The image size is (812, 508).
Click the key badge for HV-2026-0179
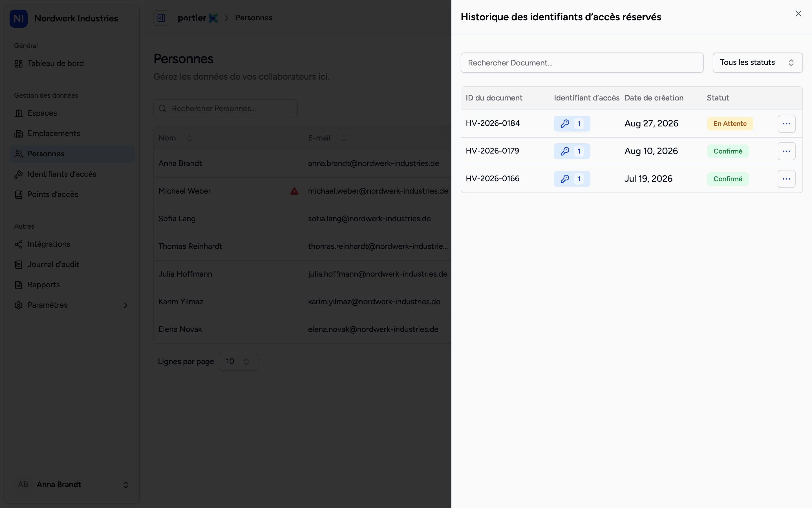pyautogui.click(x=572, y=151)
